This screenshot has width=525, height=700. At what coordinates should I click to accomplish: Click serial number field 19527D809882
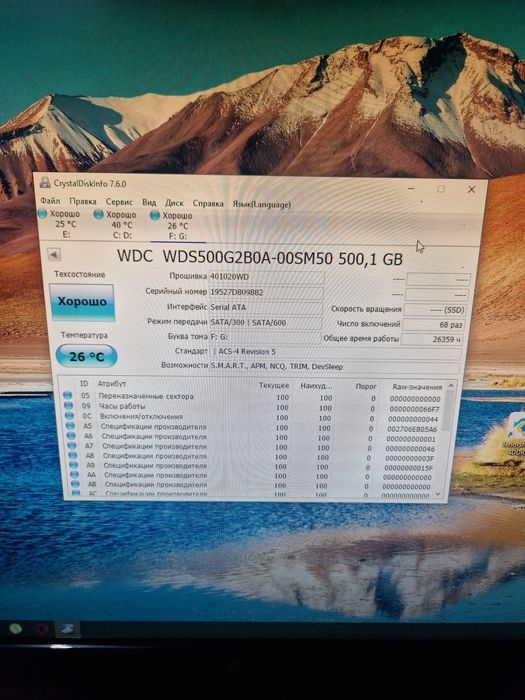point(266,292)
